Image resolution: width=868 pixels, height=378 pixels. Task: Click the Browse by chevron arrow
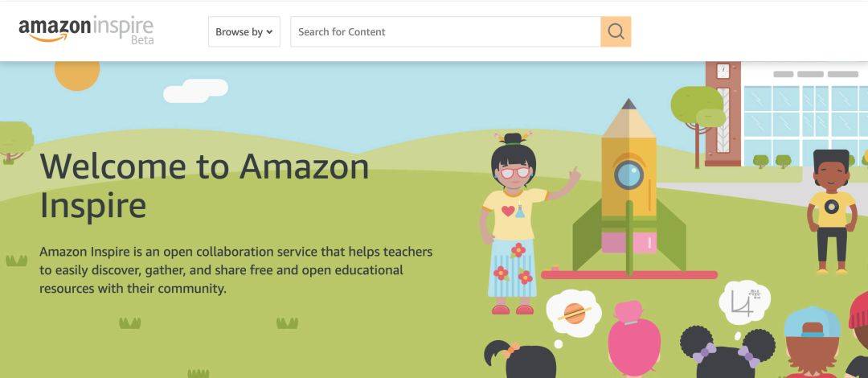[x=269, y=31]
